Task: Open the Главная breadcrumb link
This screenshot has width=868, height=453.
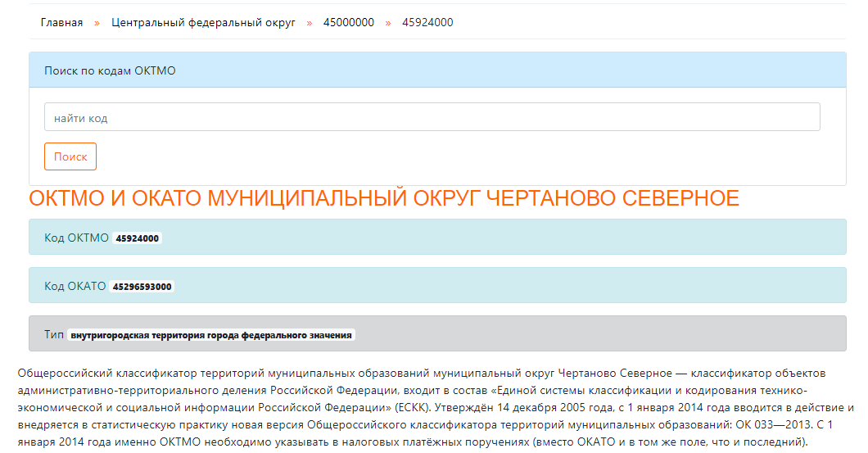Action: (x=61, y=23)
